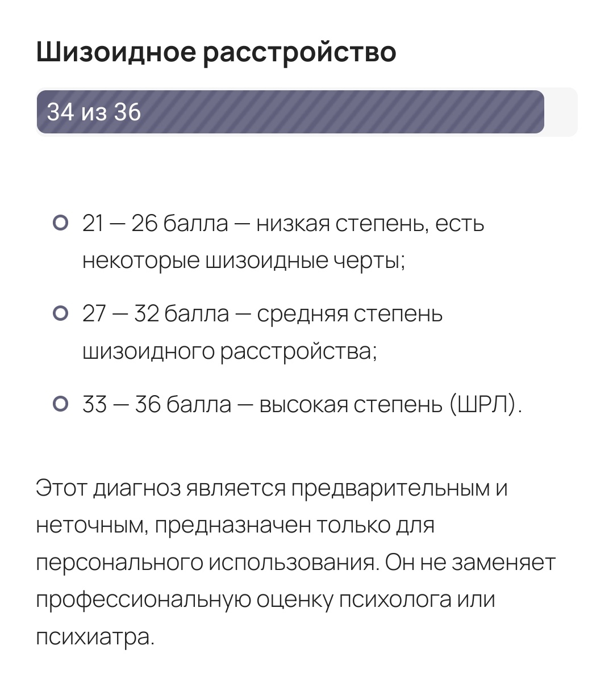Click the bullet marker beside '33 — 36 балла'

pyautogui.click(x=60, y=404)
